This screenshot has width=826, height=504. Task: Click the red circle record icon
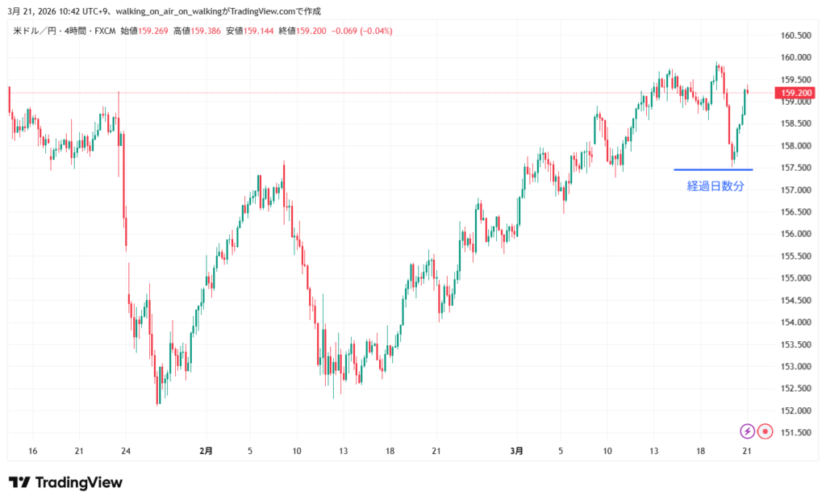coord(766,431)
